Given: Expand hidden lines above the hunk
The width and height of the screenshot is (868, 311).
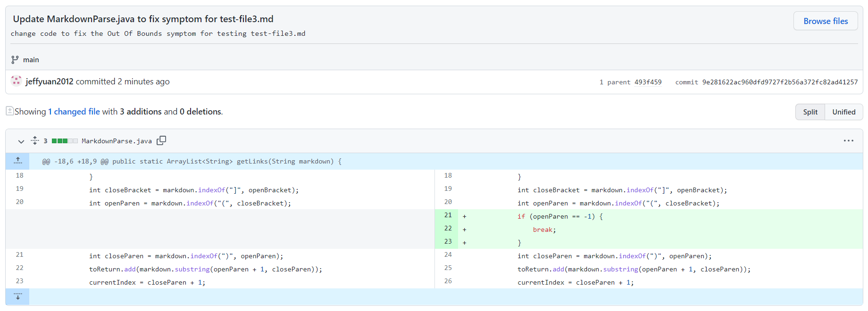Looking at the screenshot, I should click(x=17, y=161).
